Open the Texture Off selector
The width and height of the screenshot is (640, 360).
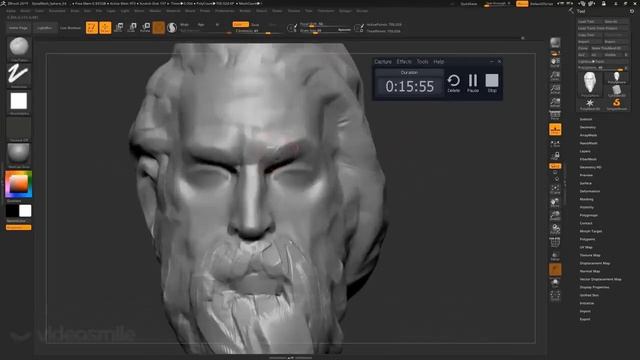(19, 129)
